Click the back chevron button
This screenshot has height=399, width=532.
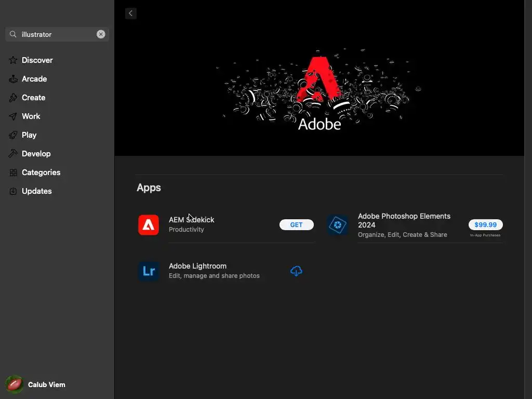click(x=130, y=14)
